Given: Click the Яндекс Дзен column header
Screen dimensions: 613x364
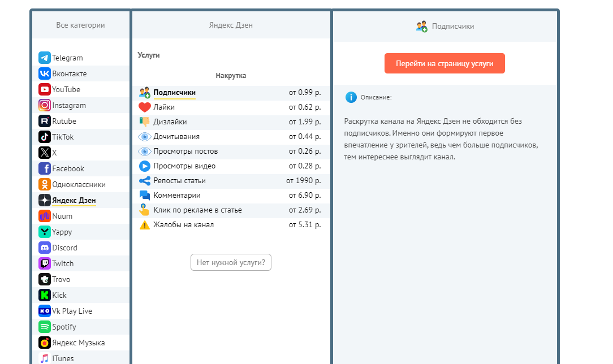Looking at the screenshot, I should click(231, 25).
